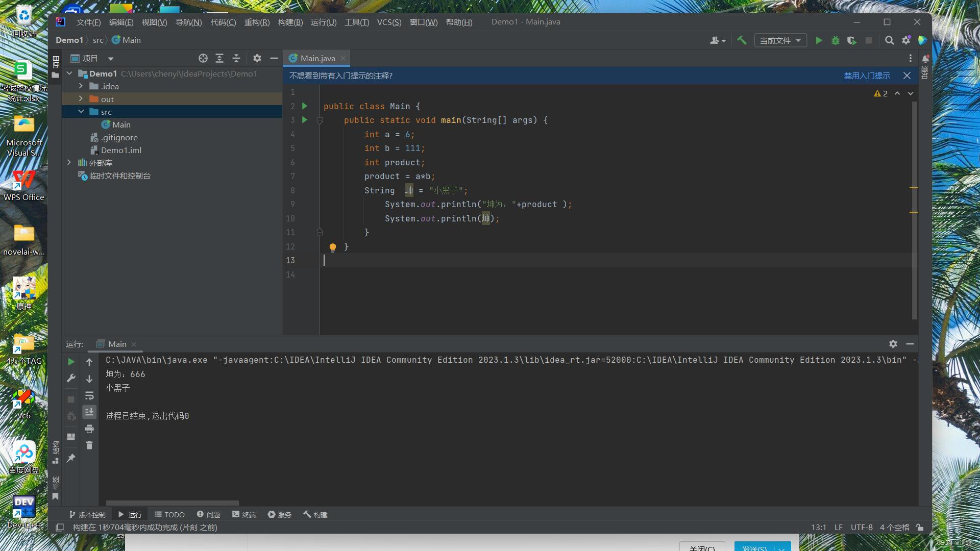Open the 当前文件 run configuration dropdown
This screenshot has width=980, height=551.
(x=780, y=40)
